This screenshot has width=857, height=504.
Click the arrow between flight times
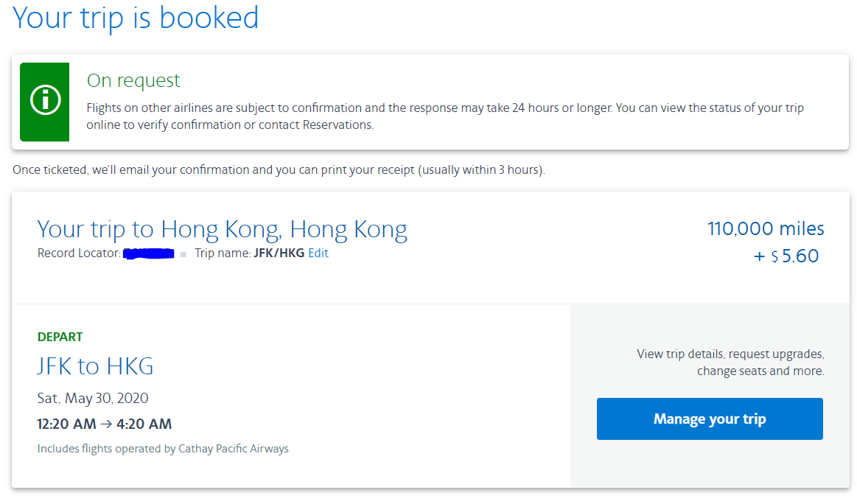click(x=106, y=424)
